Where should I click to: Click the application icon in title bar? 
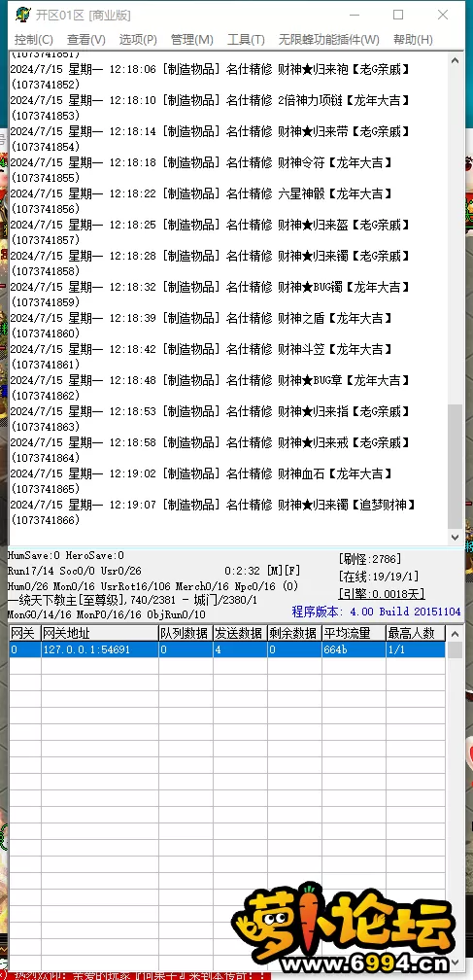pyautogui.click(x=23, y=15)
